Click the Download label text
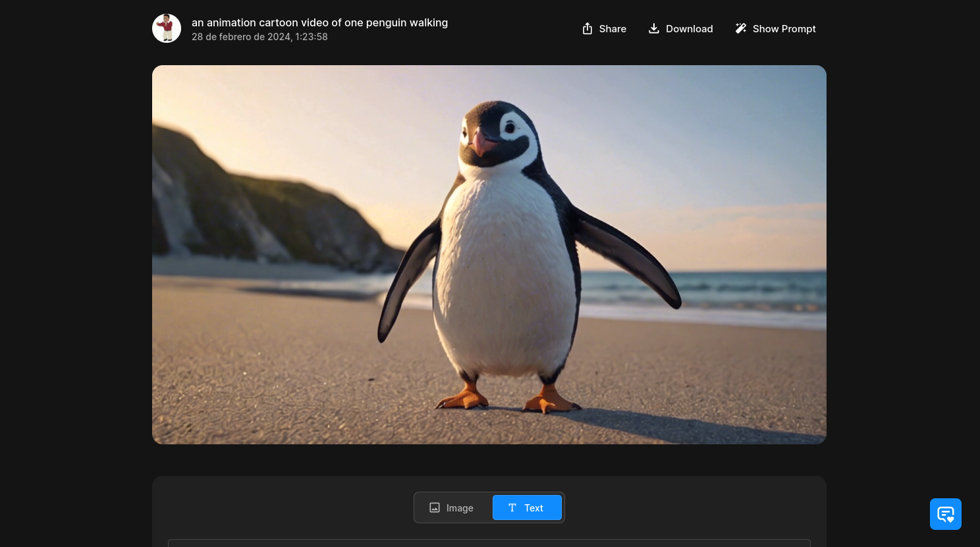Image resolution: width=980 pixels, height=547 pixels. (x=689, y=29)
